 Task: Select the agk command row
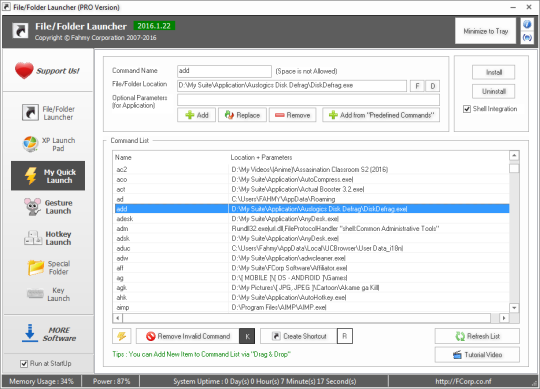[312, 287]
